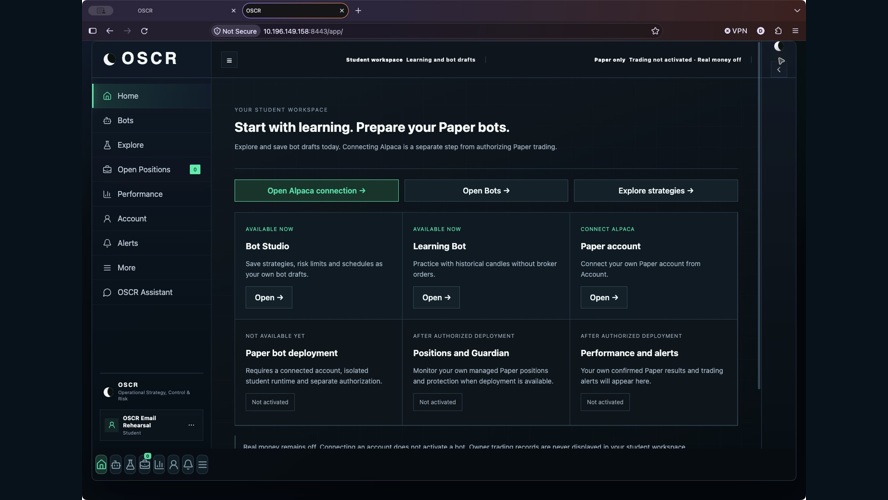Click the browser profile circle icon

pyautogui.click(x=761, y=31)
